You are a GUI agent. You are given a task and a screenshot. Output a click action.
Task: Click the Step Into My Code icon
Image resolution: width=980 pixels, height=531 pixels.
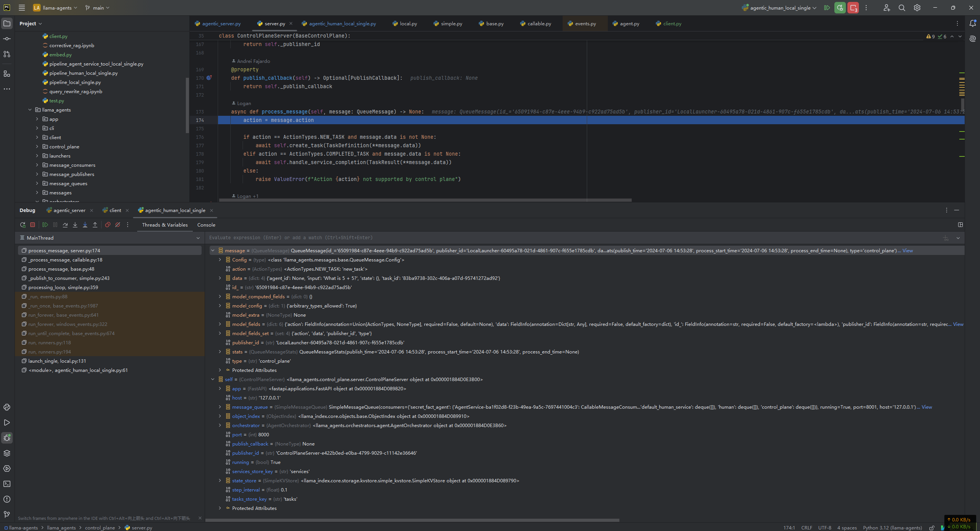85,225
